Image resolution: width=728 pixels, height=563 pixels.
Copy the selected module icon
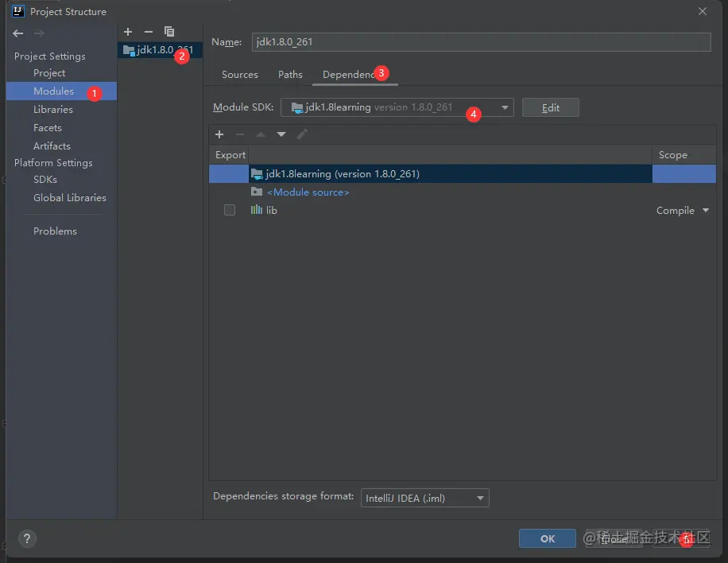click(x=169, y=32)
